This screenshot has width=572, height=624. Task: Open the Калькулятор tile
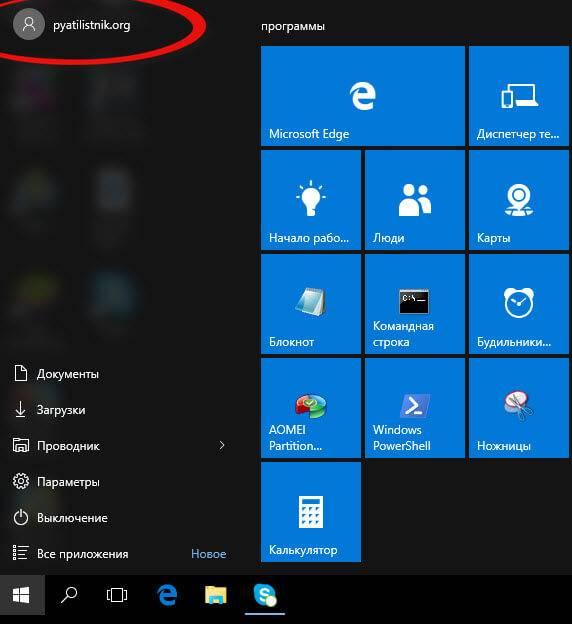pyautogui.click(x=311, y=512)
